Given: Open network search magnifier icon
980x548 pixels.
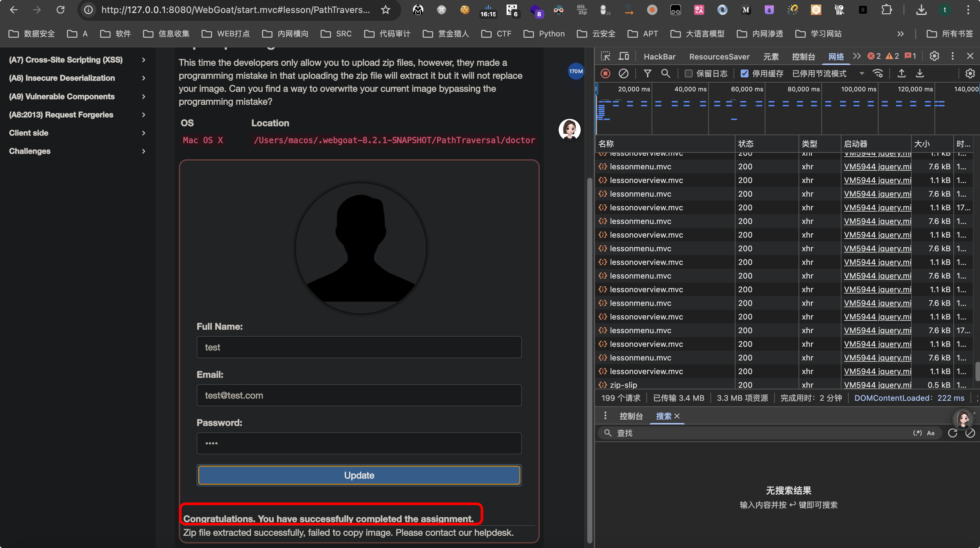Looking at the screenshot, I should click(x=666, y=73).
